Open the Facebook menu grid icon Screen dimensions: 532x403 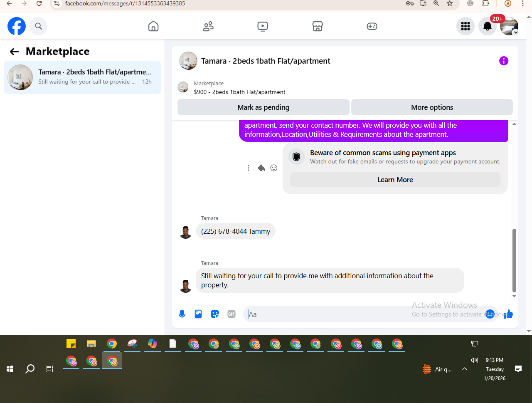pos(465,26)
